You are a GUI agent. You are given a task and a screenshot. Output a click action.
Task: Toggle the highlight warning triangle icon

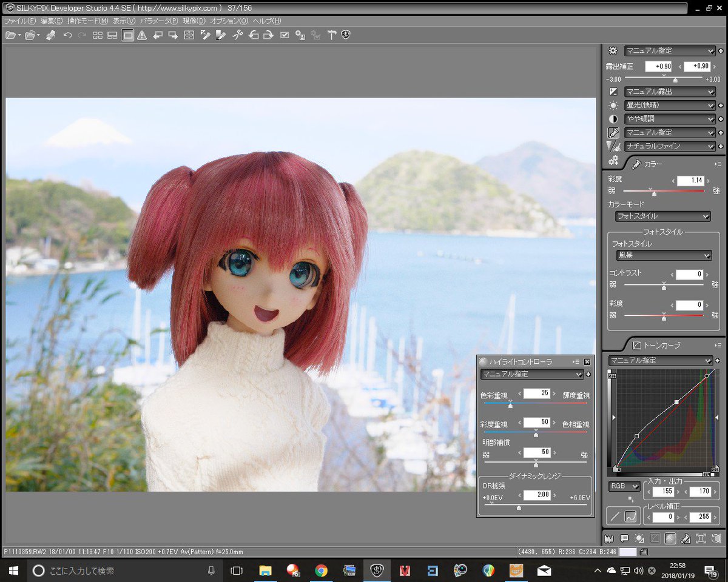tap(142, 36)
